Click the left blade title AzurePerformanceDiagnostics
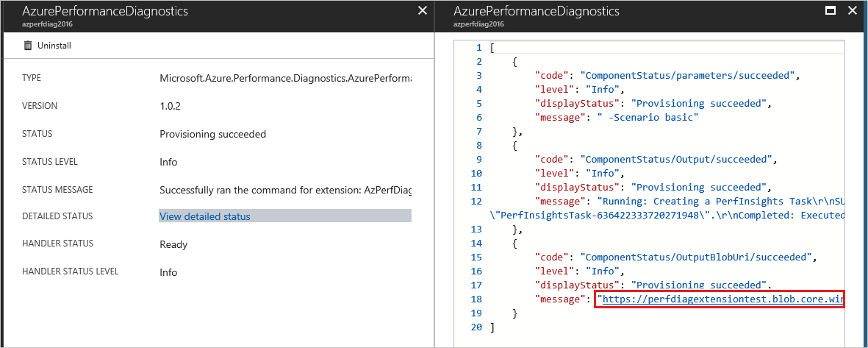This screenshot has height=348, width=868. [104, 11]
